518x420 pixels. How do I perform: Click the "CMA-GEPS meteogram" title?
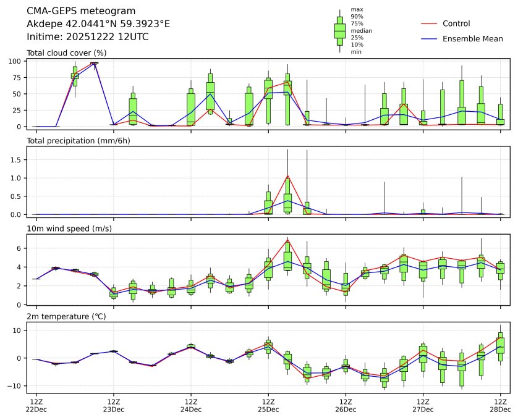coord(77,11)
